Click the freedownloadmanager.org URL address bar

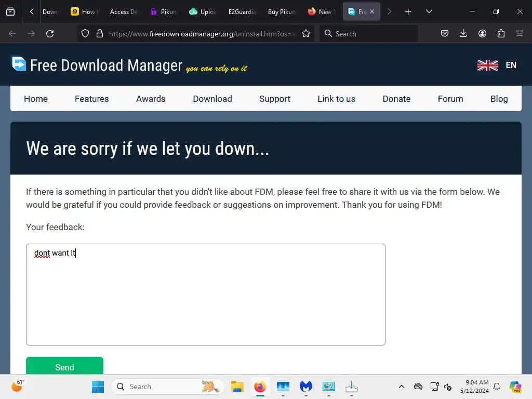point(203,34)
